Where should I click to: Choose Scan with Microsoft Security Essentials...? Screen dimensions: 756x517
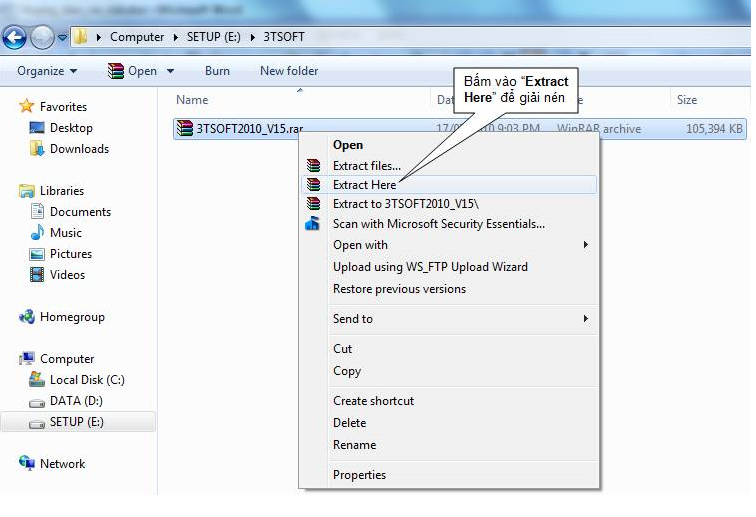pos(448,224)
